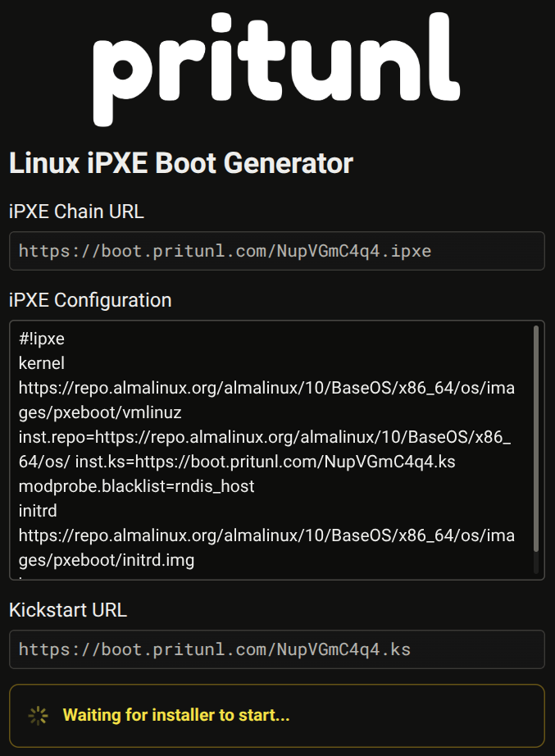Click the Waiting for installer status text
The height and width of the screenshot is (756, 555).
tap(176, 716)
